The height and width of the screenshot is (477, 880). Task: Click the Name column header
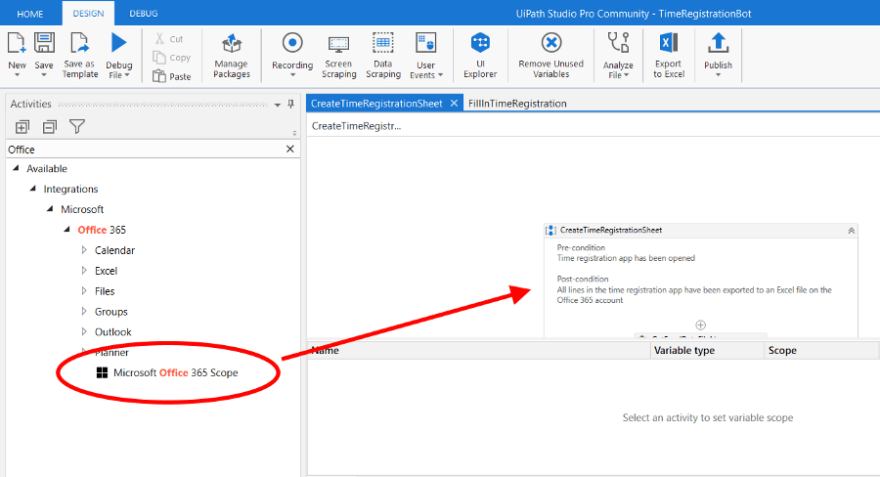point(479,351)
